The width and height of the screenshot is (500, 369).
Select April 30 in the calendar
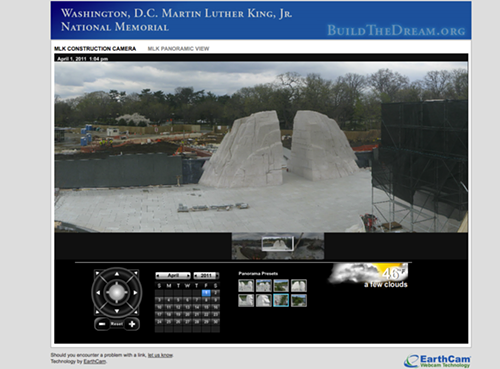pos(215,322)
